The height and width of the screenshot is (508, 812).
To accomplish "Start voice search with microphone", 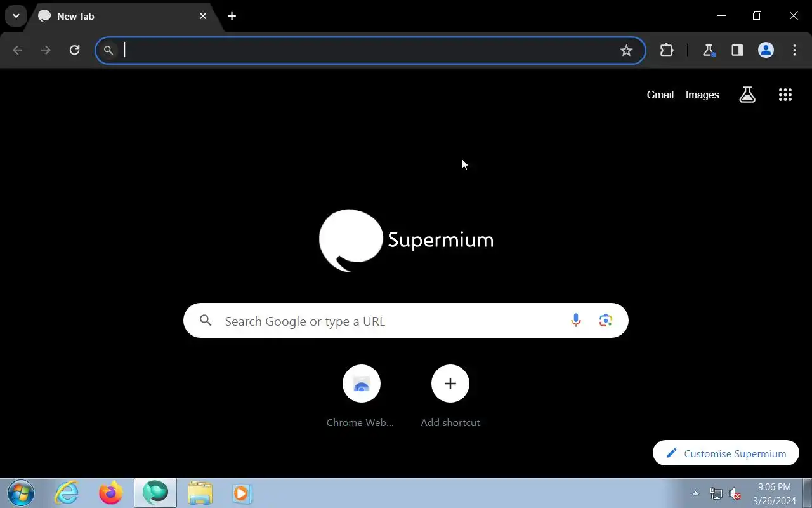I will (575, 321).
